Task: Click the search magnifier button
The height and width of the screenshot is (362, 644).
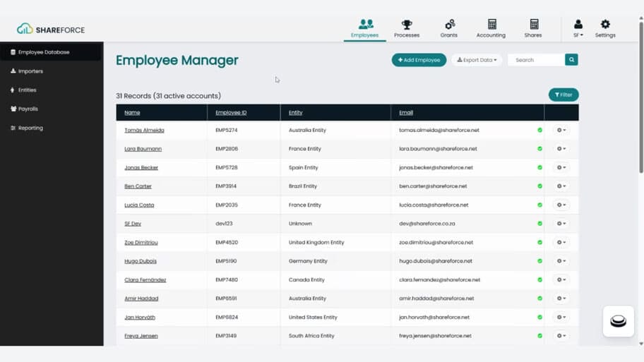Action: [x=571, y=60]
